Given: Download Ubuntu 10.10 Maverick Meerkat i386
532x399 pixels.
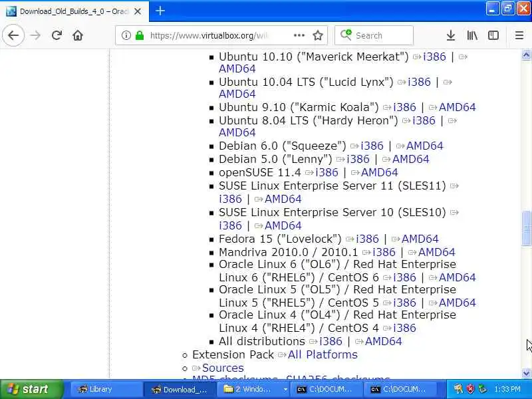Looking at the screenshot, I should coord(434,57).
